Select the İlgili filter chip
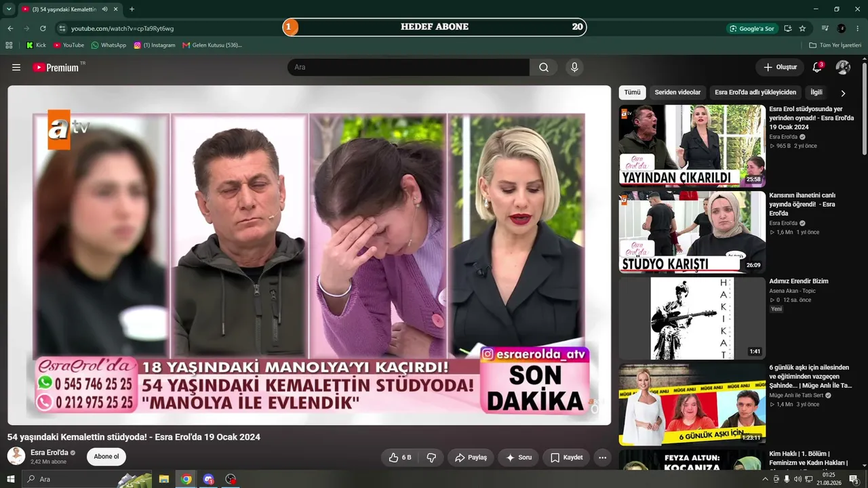 click(816, 92)
